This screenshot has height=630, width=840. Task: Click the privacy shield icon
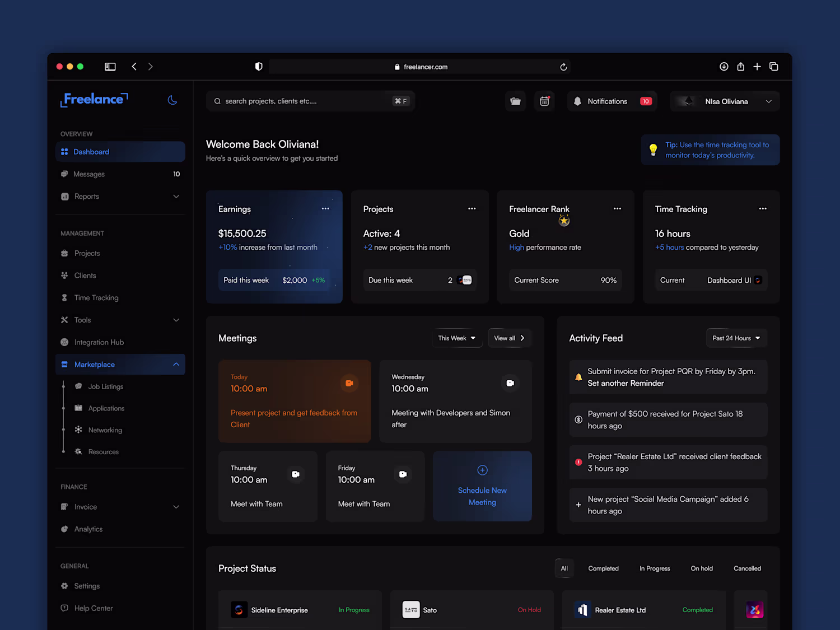259,67
